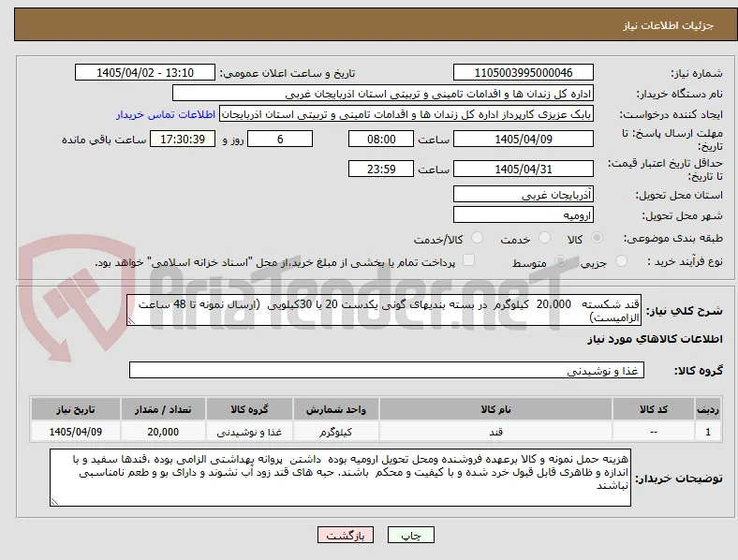
Task: Click the گروه کالا column header
Action: click(x=249, y=409)
